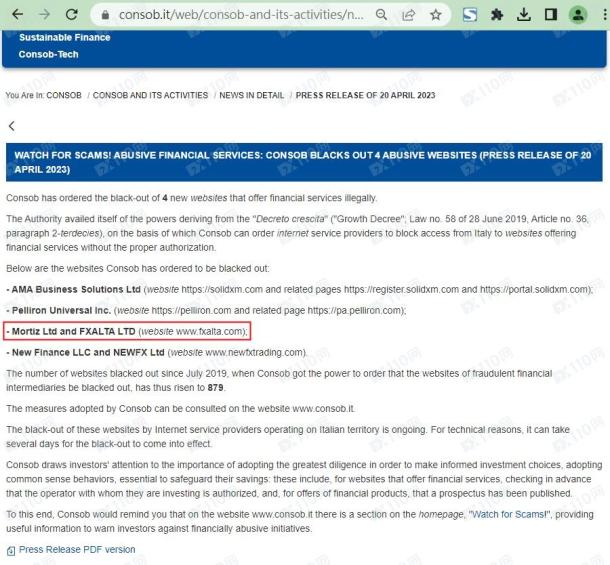Click the bold number 879

[x=216, y=388]
